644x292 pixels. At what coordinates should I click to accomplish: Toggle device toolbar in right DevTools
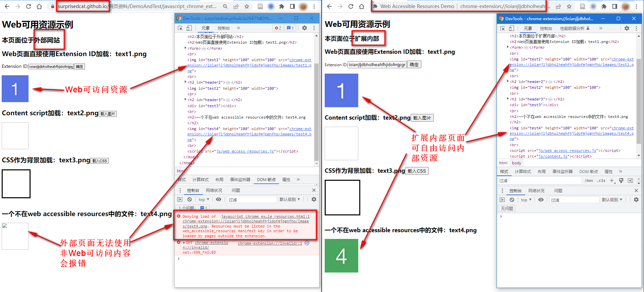(511, 28)
